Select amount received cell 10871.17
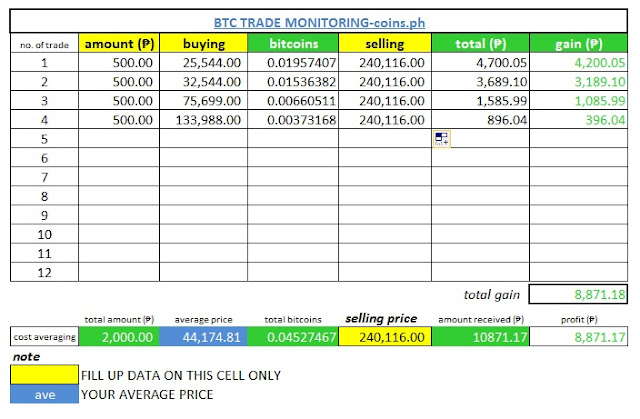This screenshot has width=640, height=419. click(x=480, y=337)
